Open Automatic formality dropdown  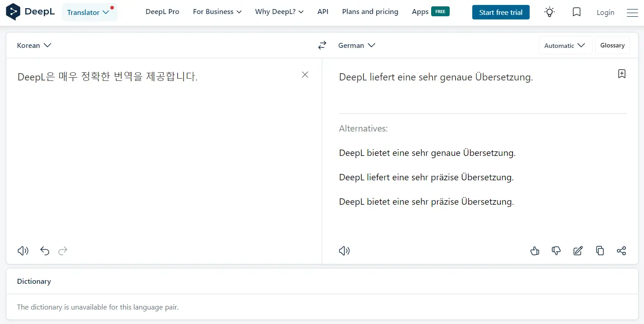pyautogui.click(x=565, y=45)
